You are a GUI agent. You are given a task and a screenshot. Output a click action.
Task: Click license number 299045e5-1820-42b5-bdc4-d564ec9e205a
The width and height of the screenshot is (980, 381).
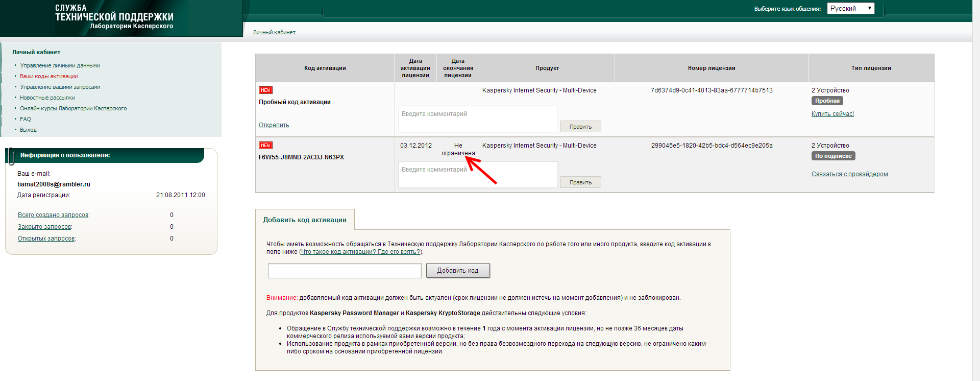[x=712, y=146]
